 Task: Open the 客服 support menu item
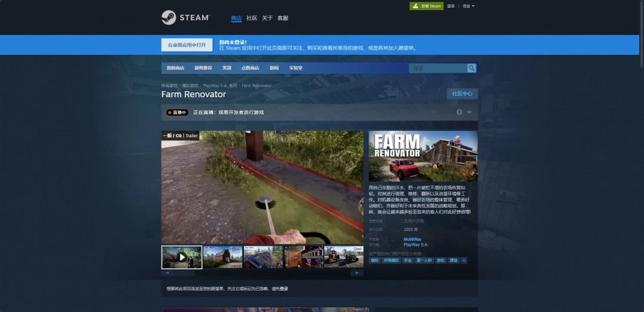[283, 18]
